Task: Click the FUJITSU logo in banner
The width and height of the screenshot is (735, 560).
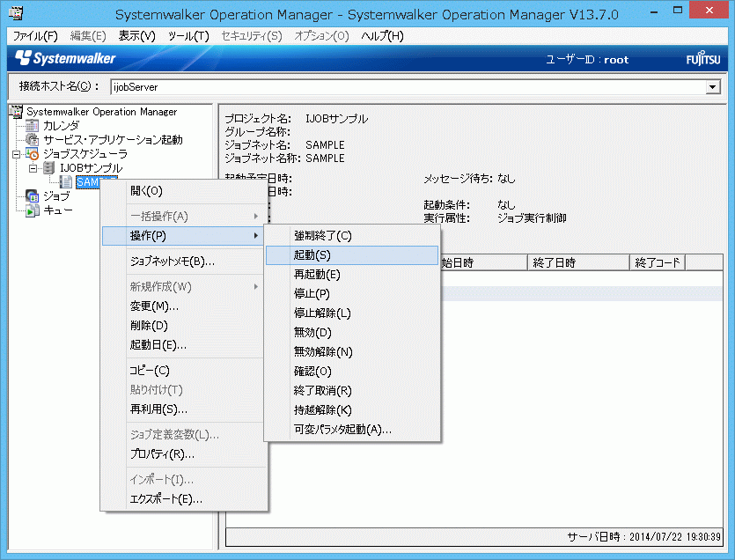Action: (x=703, y=59)
